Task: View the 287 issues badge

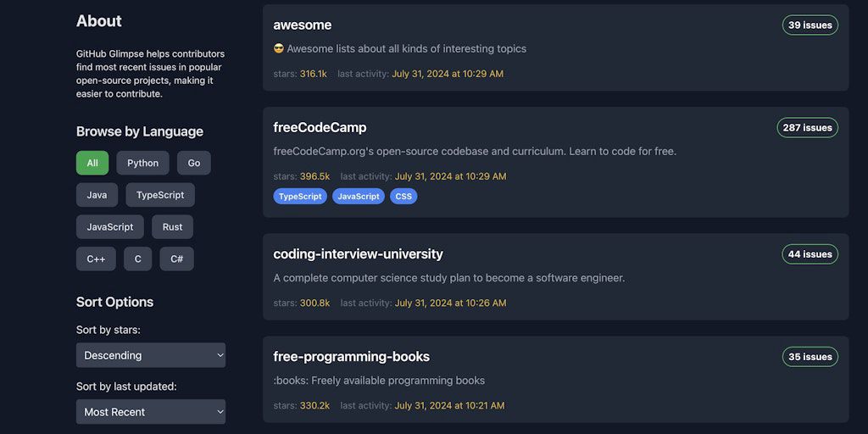Action: 807,128
